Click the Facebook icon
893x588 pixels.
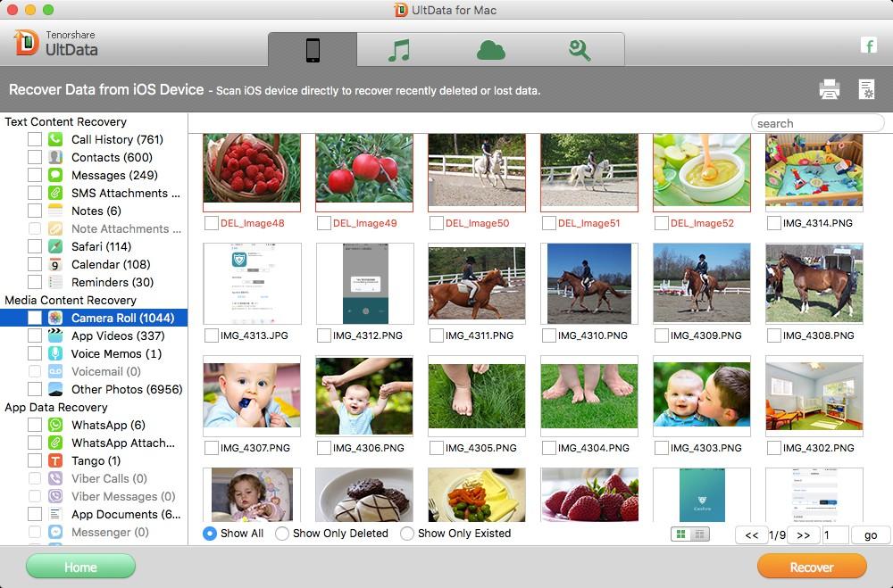point(869,45)
